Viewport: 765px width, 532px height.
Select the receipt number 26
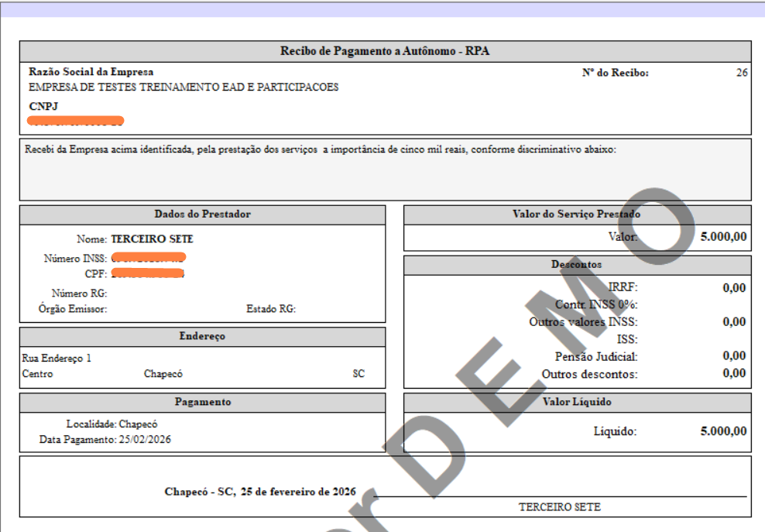pos(742,74)
